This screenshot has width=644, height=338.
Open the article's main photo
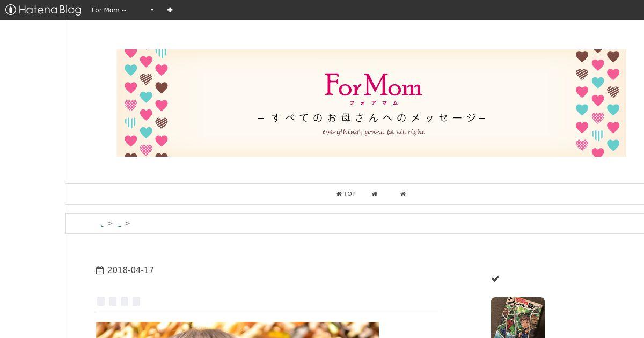(237, 330)
